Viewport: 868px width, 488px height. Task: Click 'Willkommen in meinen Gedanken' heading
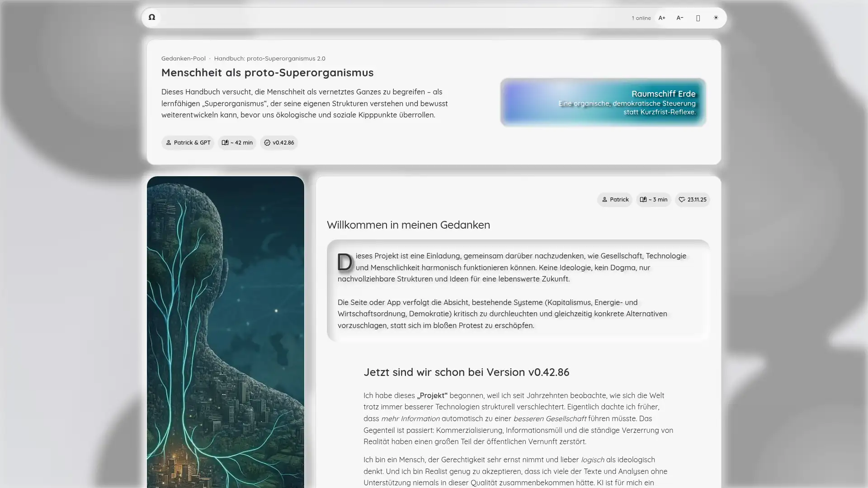click(408, 225)
